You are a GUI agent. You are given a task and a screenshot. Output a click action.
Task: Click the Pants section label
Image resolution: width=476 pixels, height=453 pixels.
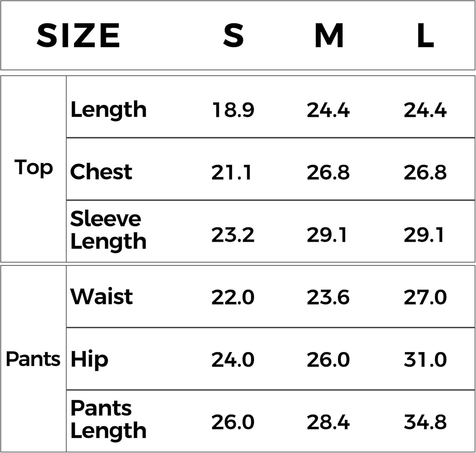click(x=33, y=359)
